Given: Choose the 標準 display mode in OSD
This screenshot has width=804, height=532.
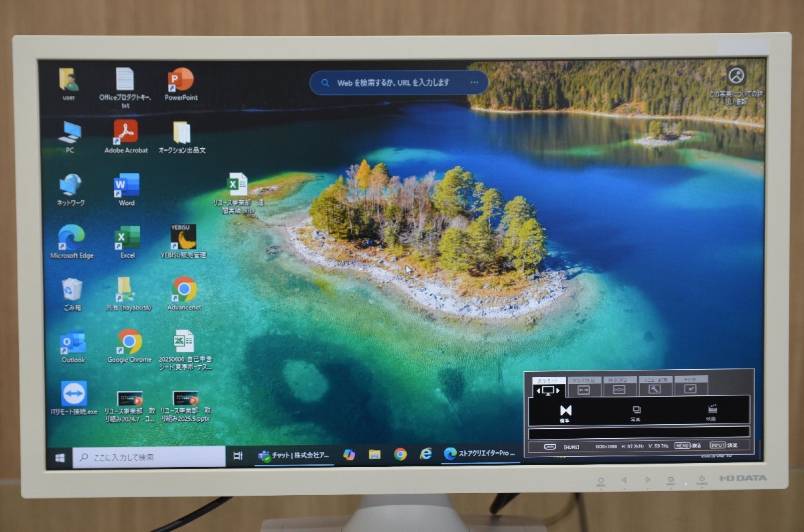Looking at the screenshot, I should click(565, 413).
